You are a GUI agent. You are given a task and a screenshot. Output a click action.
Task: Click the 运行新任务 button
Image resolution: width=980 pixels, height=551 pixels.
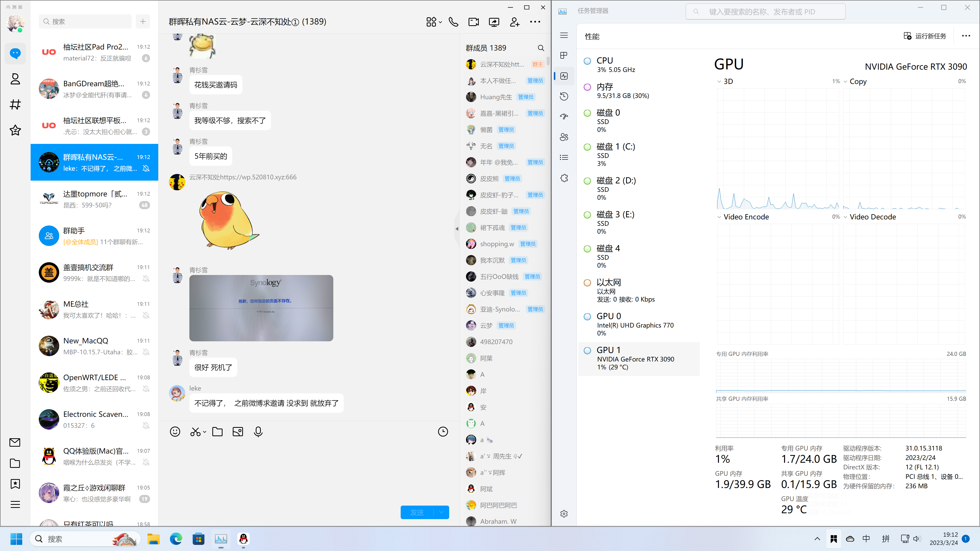(925, 36)
